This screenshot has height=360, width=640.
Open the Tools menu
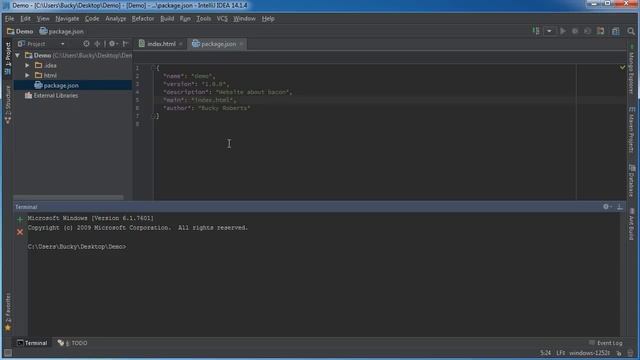(x=203, y=19)
